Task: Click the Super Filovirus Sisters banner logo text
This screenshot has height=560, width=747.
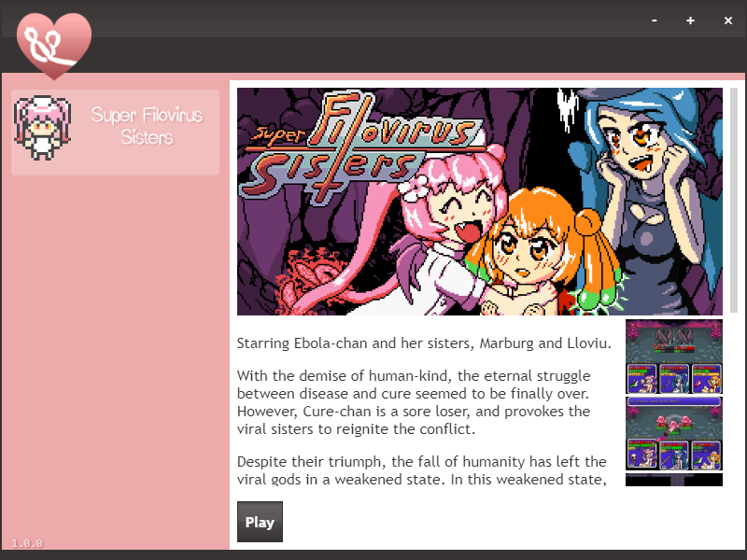Action: pyautogui.click(x=362, y=146)
